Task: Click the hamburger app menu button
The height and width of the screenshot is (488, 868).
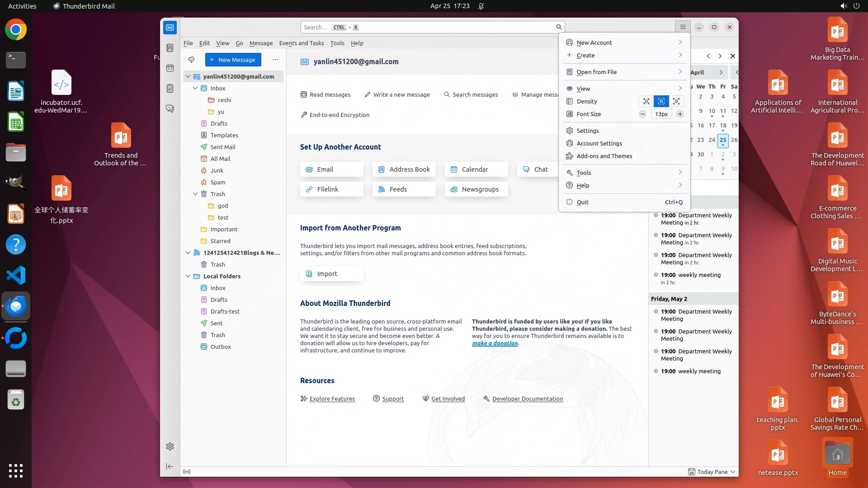Action: tap(683, 27)
